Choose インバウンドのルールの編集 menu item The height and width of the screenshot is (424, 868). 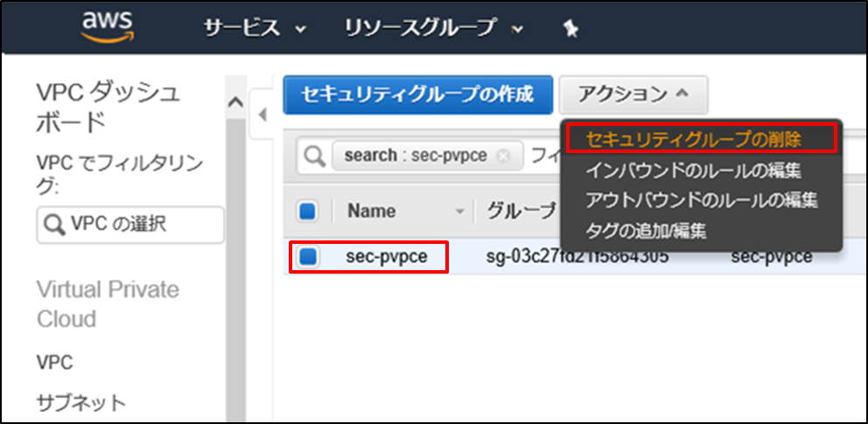click(692, 170)
